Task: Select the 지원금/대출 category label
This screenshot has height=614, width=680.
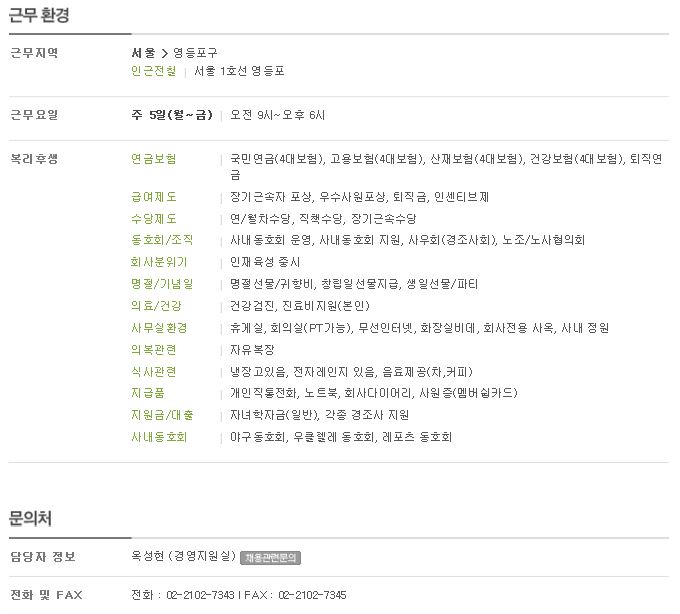Action: click(x=162, y=415)
